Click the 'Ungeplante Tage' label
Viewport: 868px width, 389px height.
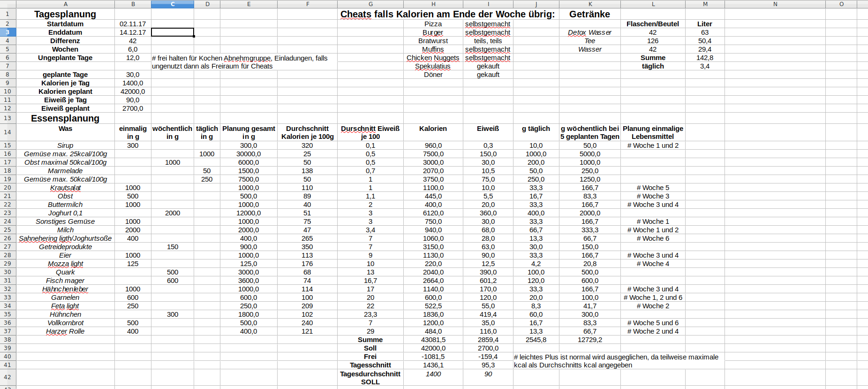[x=65, y=58]
